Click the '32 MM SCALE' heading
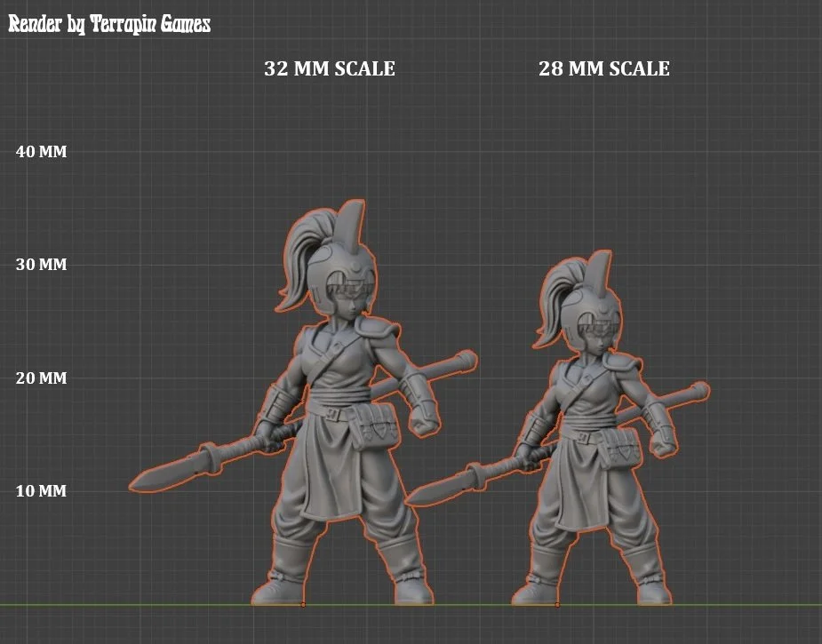The image size is (822, 644). point(329,68)
